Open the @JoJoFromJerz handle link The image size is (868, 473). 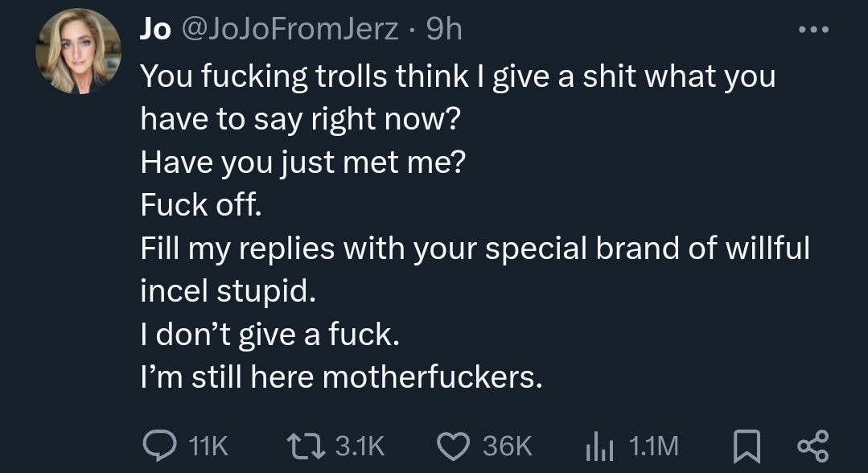point(292,30)
